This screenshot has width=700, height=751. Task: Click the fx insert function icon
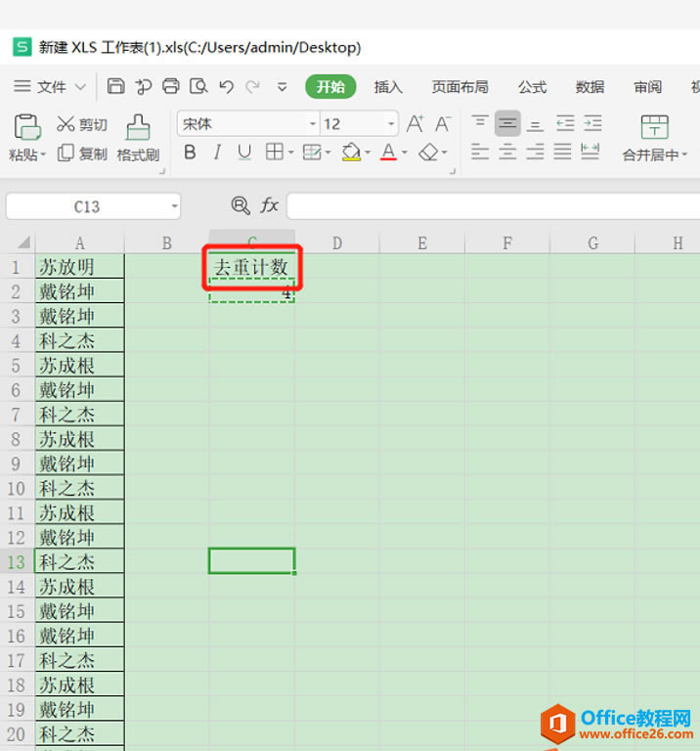click(269, 205)
